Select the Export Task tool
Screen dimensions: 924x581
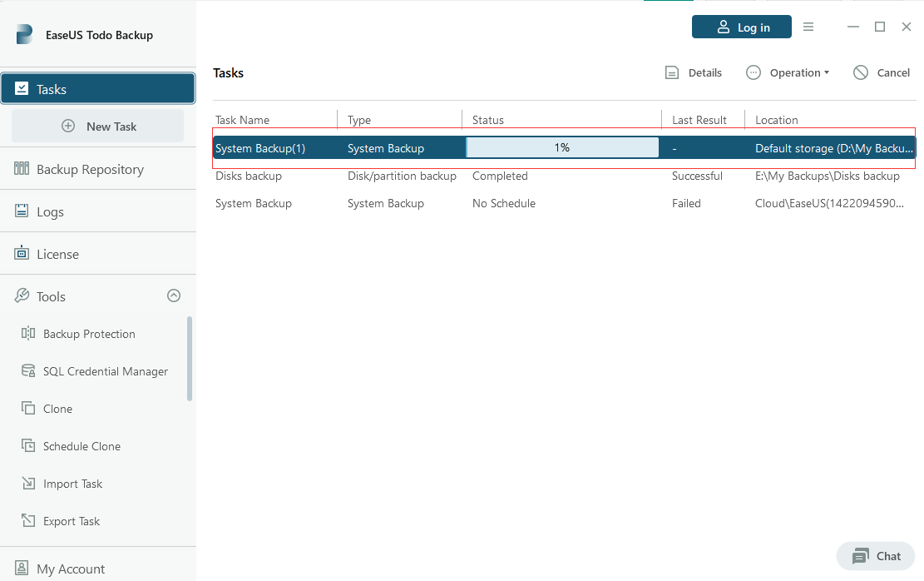click(72, 521)
